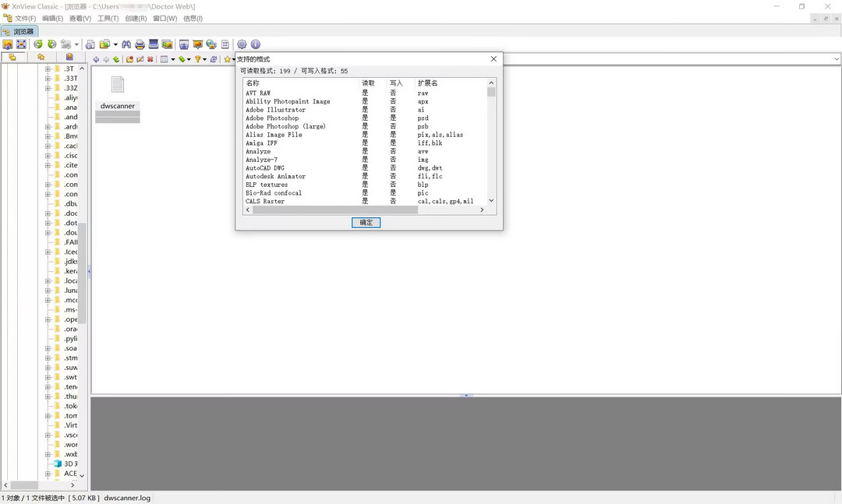
Task: Click the scanner acquire icon
Action: tap(154, 44)
